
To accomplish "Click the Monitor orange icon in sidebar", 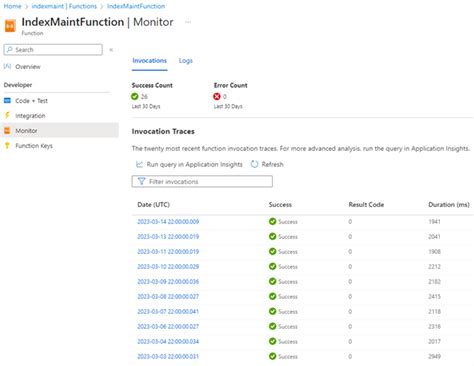I will click(x=7, y=130).
